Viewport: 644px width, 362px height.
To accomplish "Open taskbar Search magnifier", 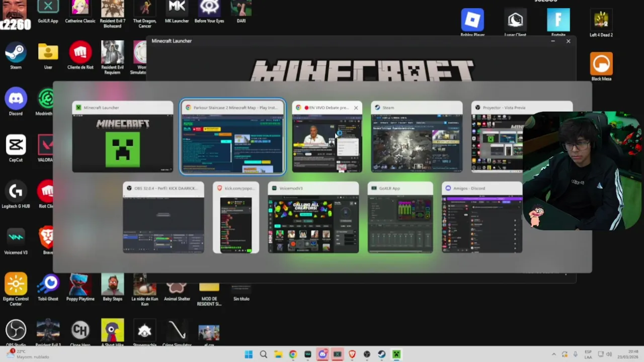I will [x=263, y=354].
